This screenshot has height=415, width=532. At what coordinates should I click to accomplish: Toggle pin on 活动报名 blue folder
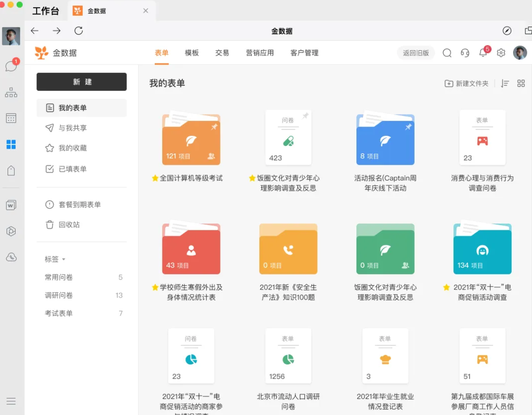click(408, 126)
